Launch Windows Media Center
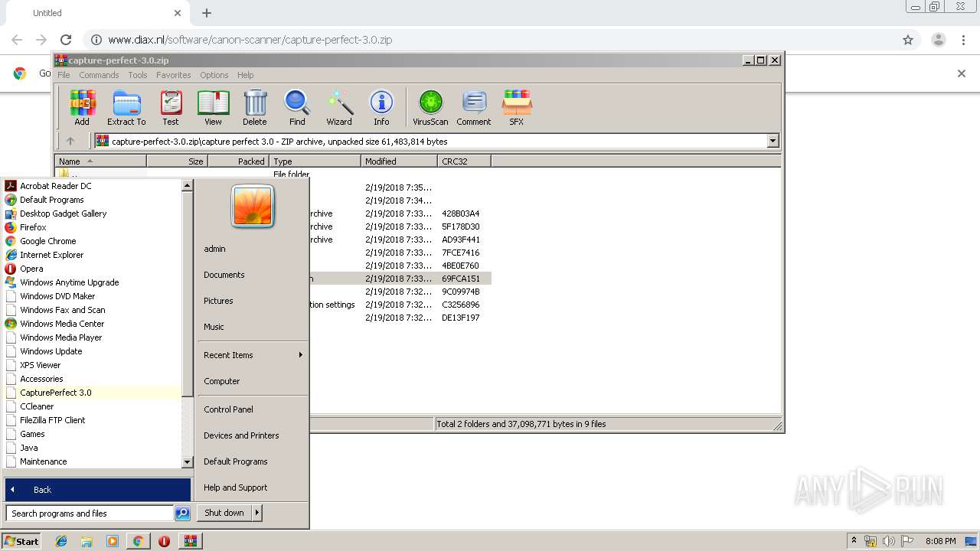The image size is (980, 551). click(92, 324)
